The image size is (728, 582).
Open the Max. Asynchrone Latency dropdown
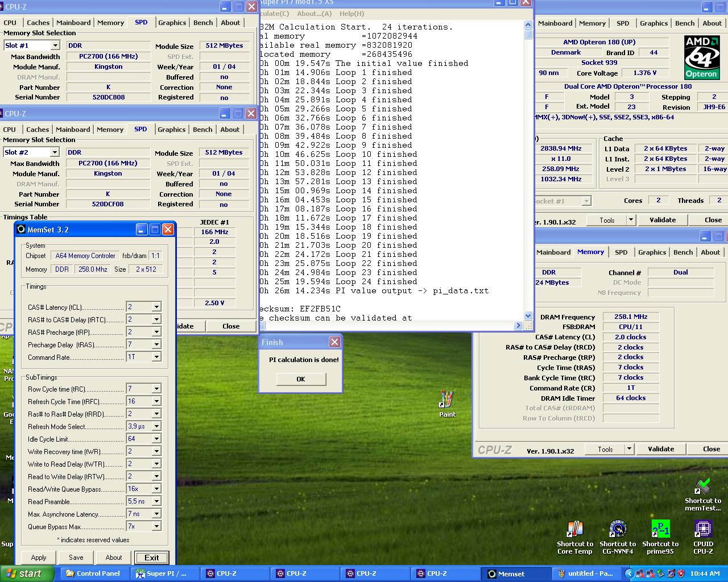coord(156,514)
